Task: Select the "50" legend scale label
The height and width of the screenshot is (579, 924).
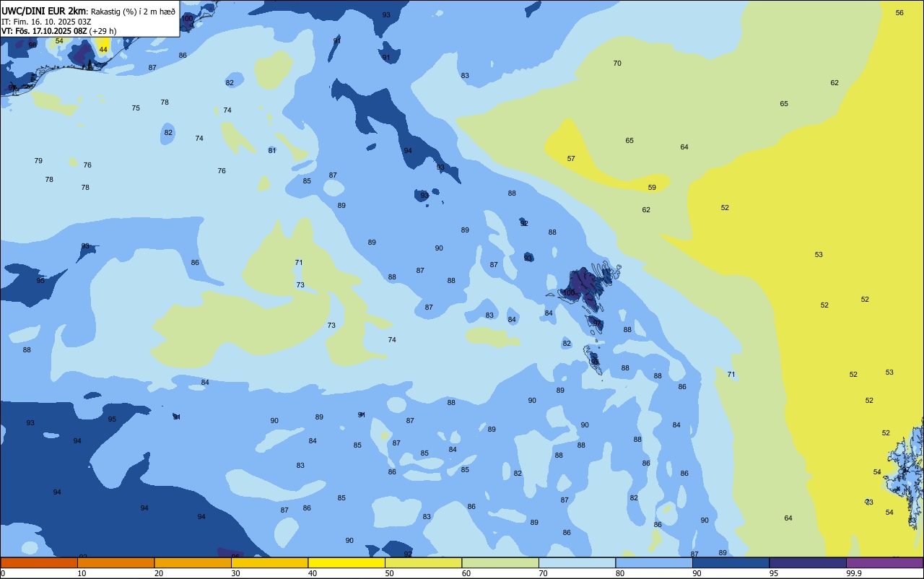Action: coord(389,573)
